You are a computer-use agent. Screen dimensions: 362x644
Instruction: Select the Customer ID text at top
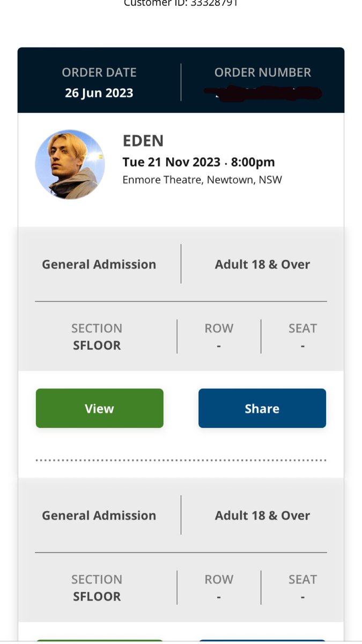181,3
